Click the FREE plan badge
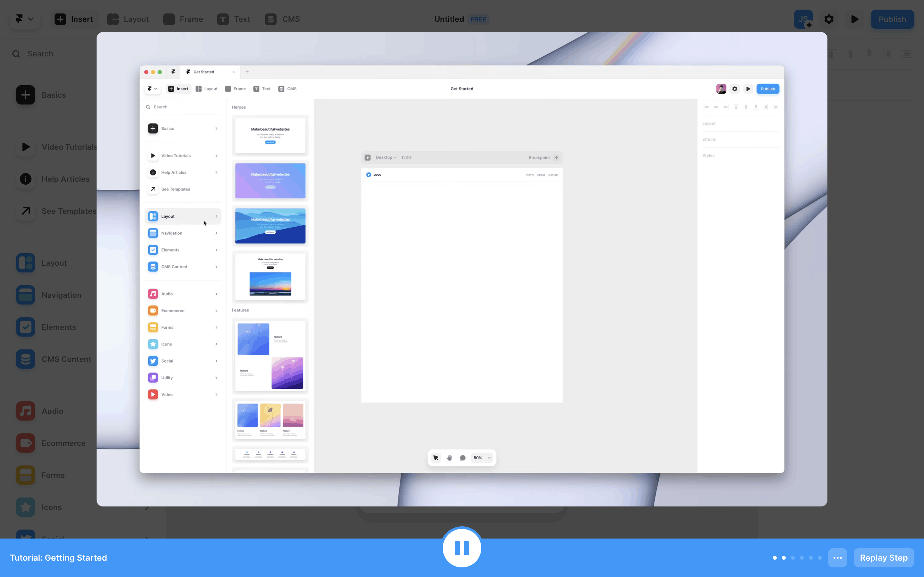Image resolution: width=924 pixels, height=577 pixels. 478,19
